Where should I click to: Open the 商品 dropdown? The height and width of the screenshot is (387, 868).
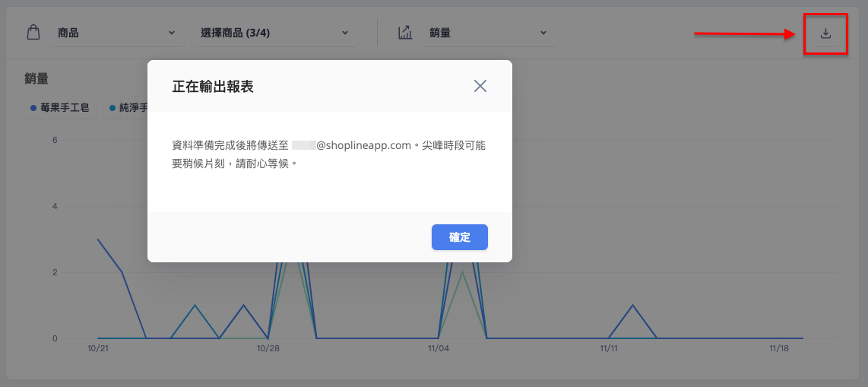(x=116, y=33)
